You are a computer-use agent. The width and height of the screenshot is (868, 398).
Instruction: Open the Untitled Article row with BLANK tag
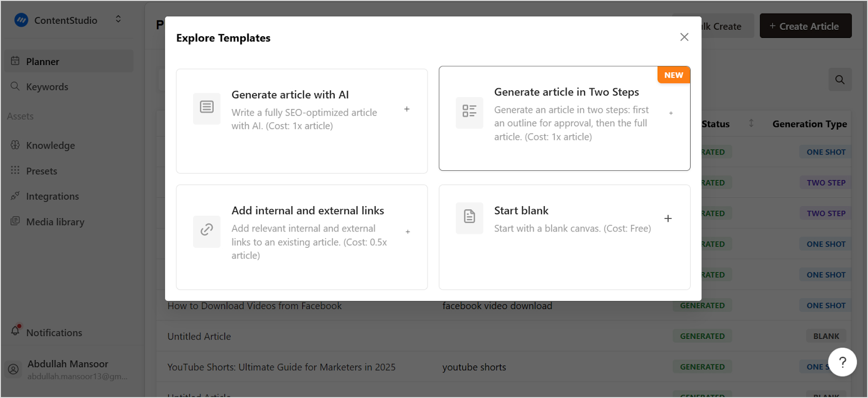click(x=199, y=336)
